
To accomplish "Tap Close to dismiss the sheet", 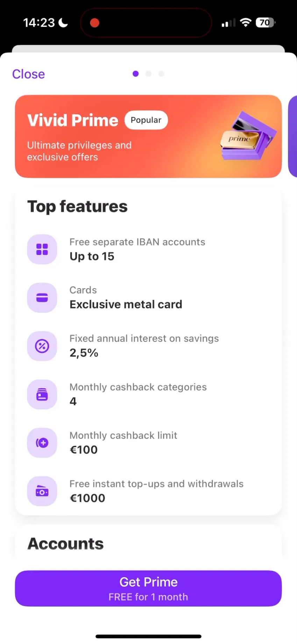I will click(x=29, y=74).
